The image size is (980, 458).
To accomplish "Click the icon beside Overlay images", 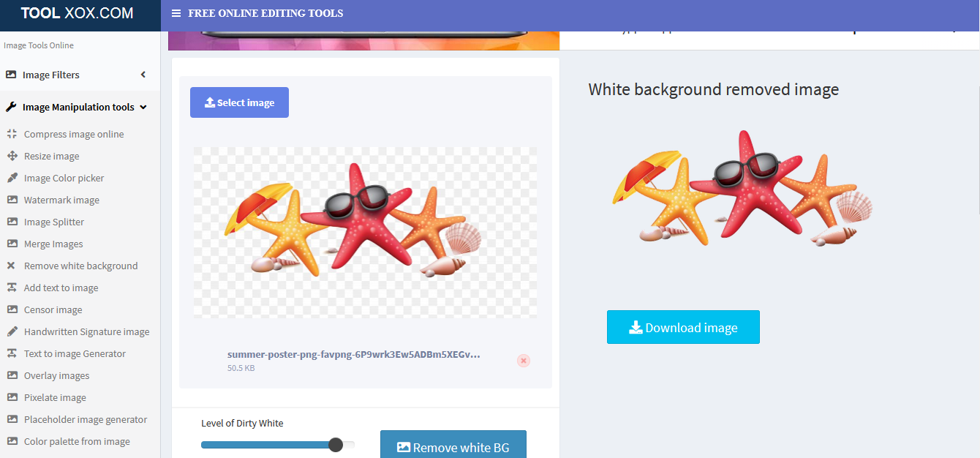I will point(12,375).
